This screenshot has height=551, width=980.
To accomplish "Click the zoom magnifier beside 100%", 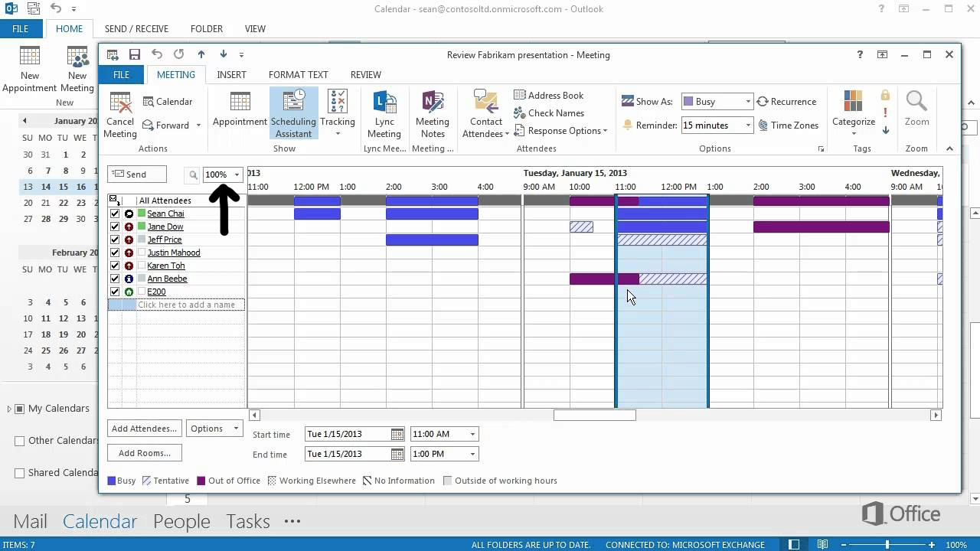I will point(194,175).
